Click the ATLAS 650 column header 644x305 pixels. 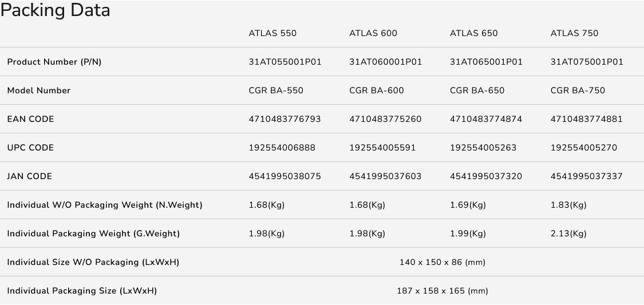[474, 33]
